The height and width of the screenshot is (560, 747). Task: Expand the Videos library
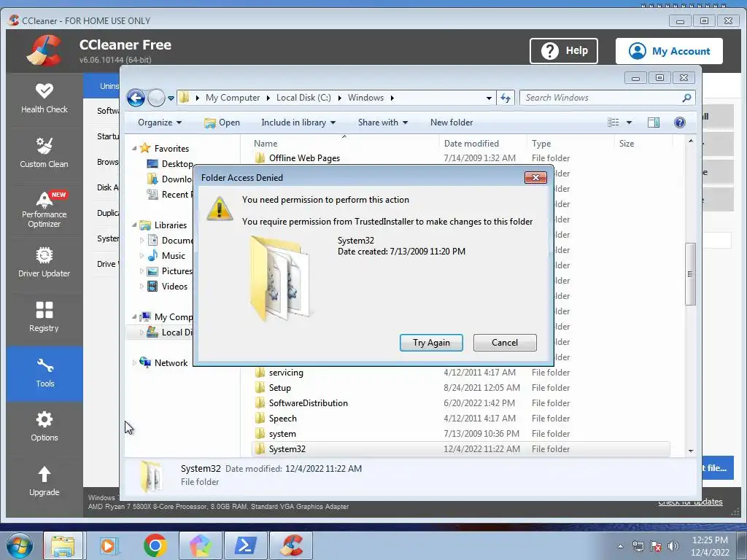[142, 286]
